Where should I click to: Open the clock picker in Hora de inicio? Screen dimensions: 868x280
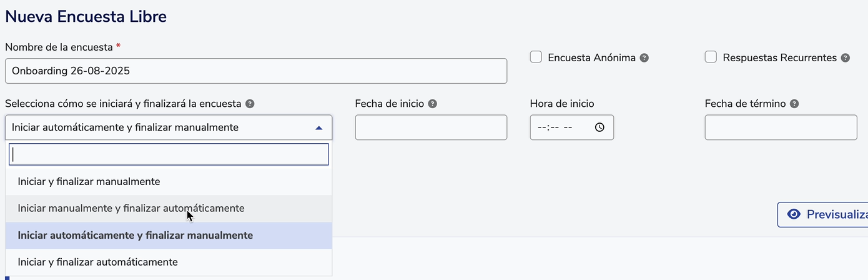(x=599, y=127)
